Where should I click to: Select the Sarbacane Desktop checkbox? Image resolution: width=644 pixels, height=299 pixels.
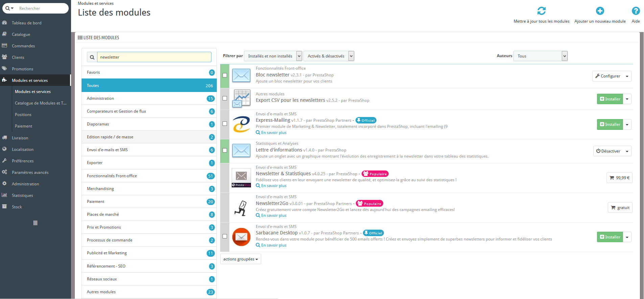click(225, 236)
